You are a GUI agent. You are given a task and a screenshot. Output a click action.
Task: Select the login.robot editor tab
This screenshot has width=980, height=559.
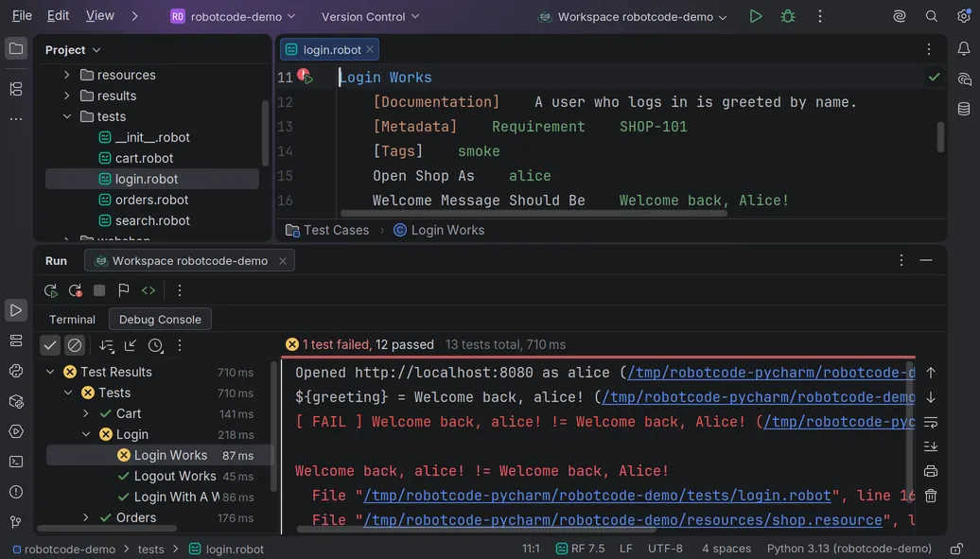point(330,49)
